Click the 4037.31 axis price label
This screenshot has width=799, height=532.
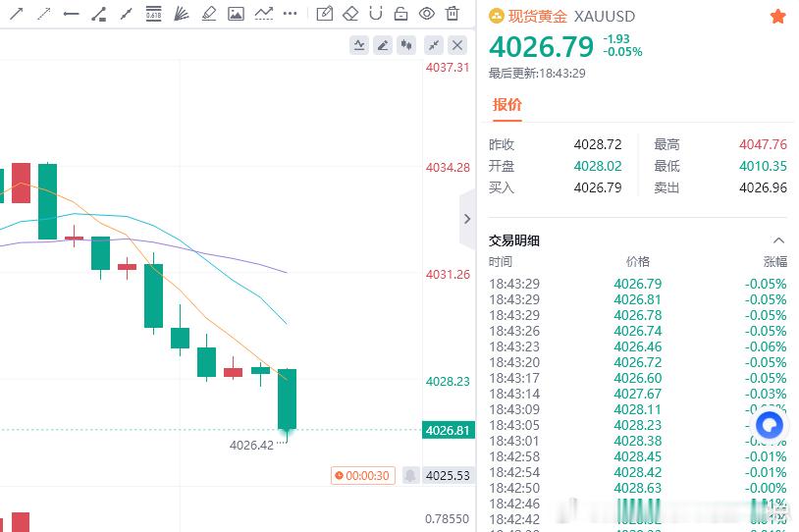448,68
